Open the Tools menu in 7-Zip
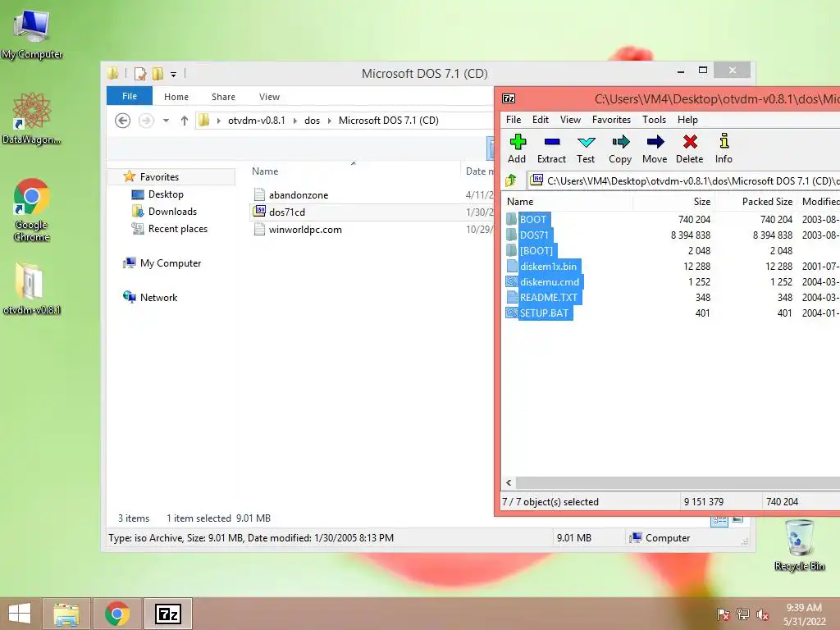840x630 pixels. pos(654,120)
